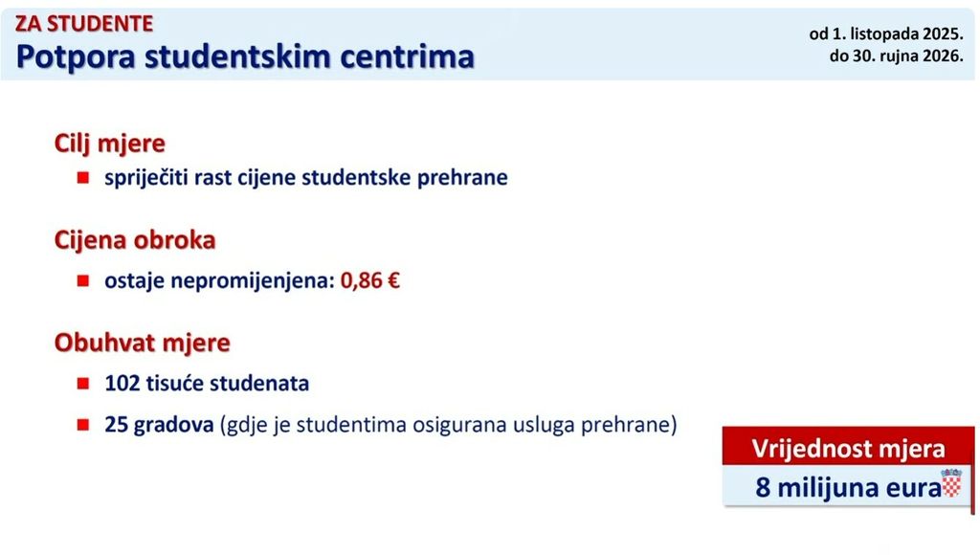Image resolution: width=980 pixels, height=555 pixels.
Task: Click the red bullet beside 'ostaje nepromijenjena'
Action: [x=83, y=282]
